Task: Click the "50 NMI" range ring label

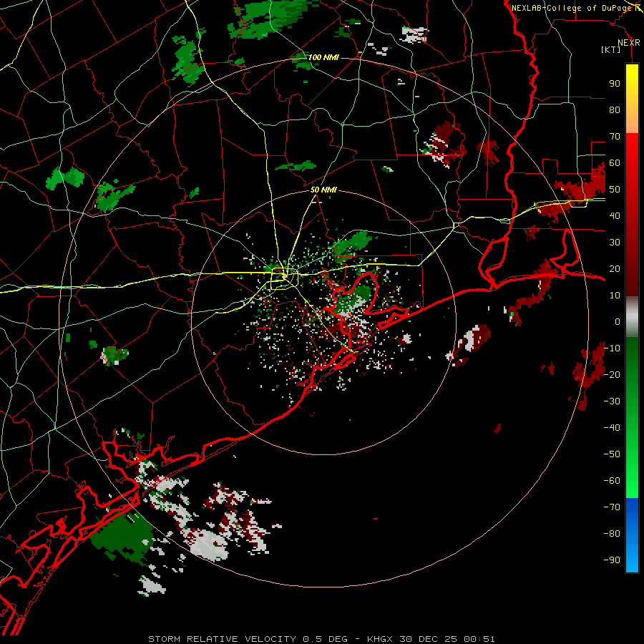Action: (x=323, y=190)
